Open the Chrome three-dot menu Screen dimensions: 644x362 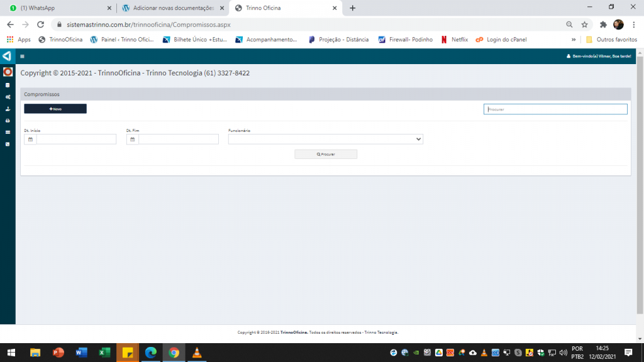634,25
